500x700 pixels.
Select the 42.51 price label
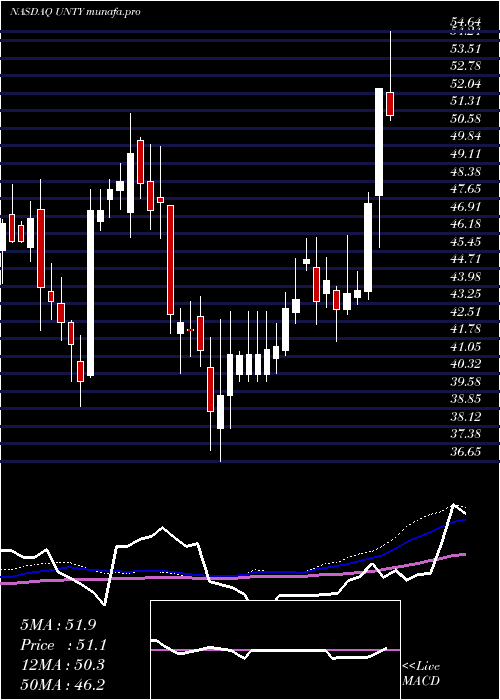point(466,312)
